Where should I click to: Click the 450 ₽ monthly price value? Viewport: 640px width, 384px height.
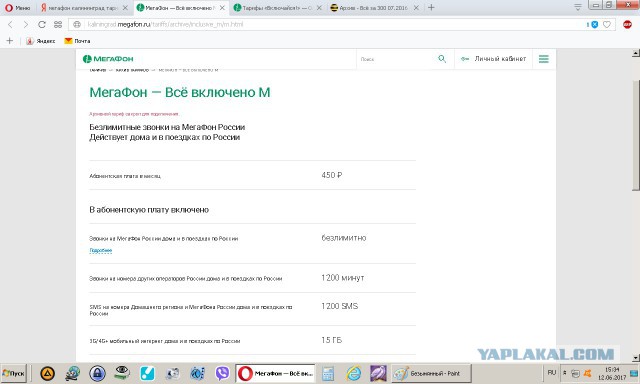click(331, 175)
